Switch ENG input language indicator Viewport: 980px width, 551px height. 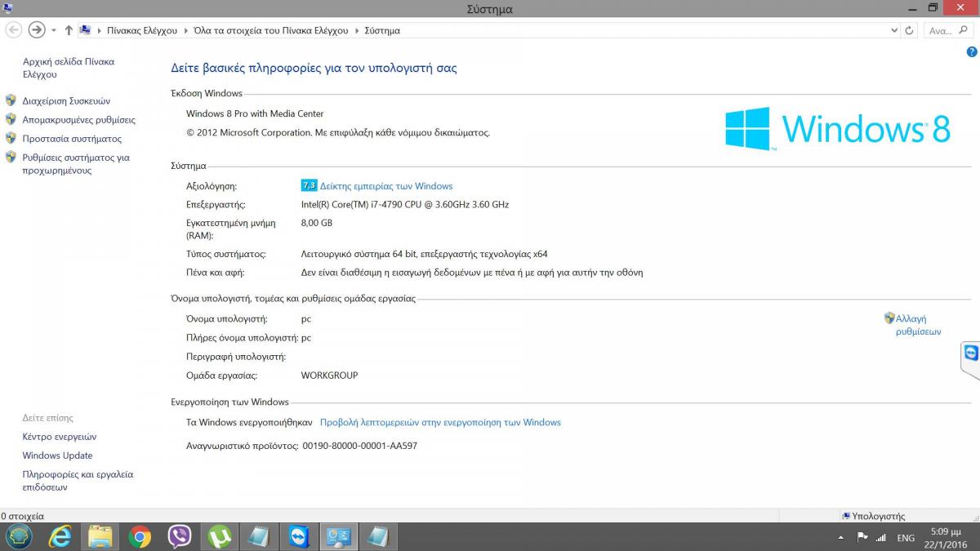tap(906, 538)
